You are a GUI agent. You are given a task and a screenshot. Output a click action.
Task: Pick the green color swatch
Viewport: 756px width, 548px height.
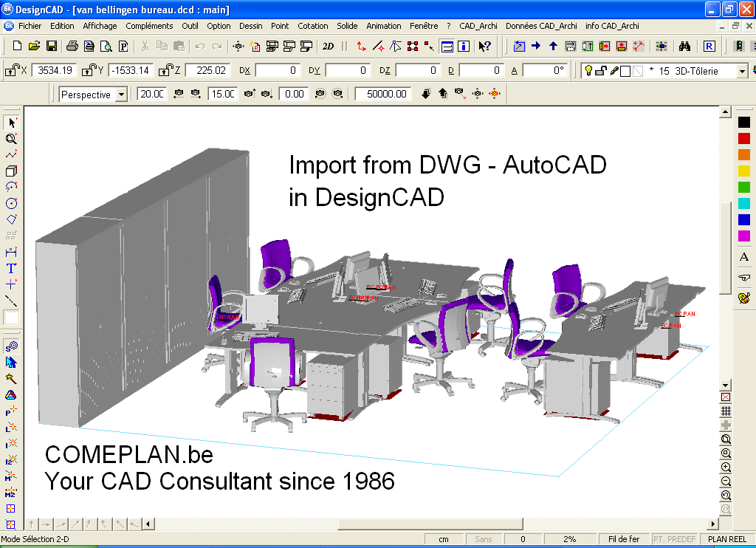[744, 187]
